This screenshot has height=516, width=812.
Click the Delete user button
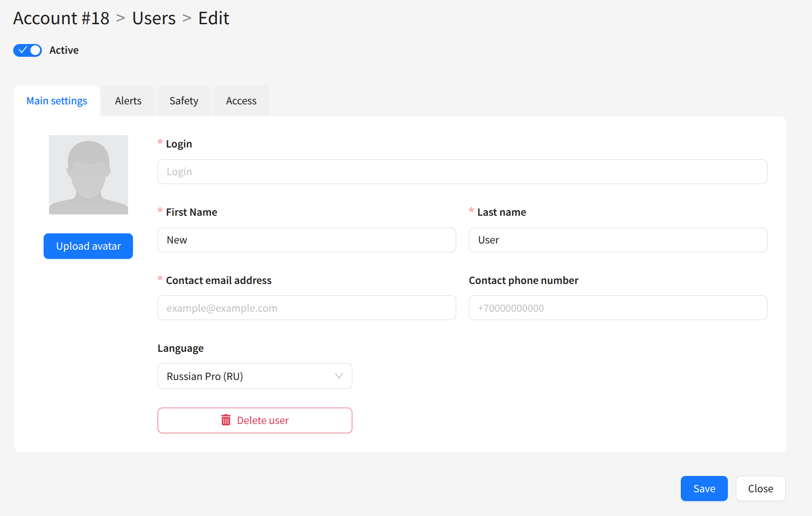coord(255,420)
